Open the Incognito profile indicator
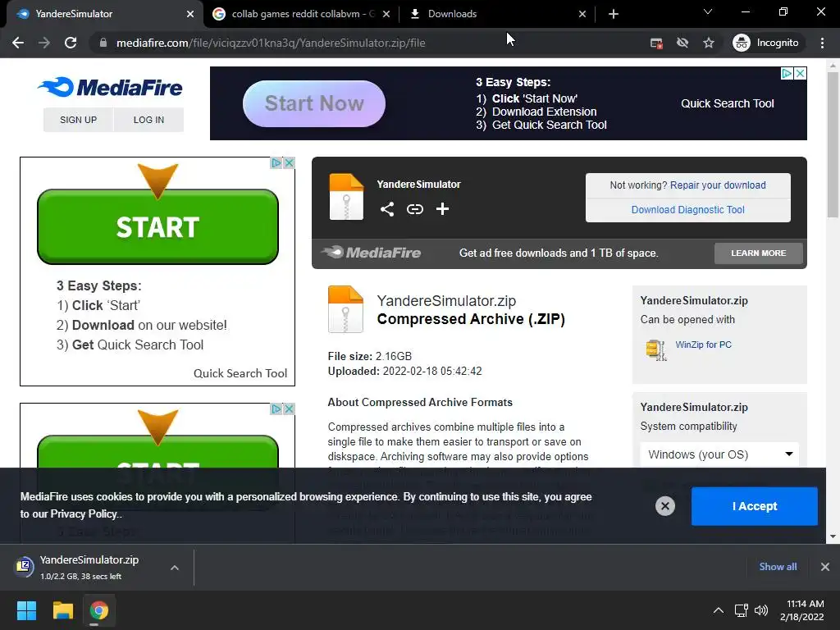The height and width of the screenshot is (630, 840). click(766, 43)
